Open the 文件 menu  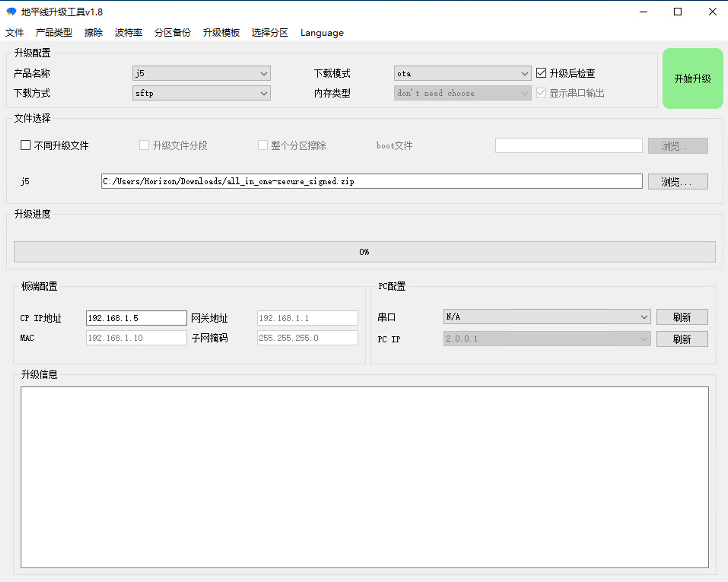(x=14, y=33)
